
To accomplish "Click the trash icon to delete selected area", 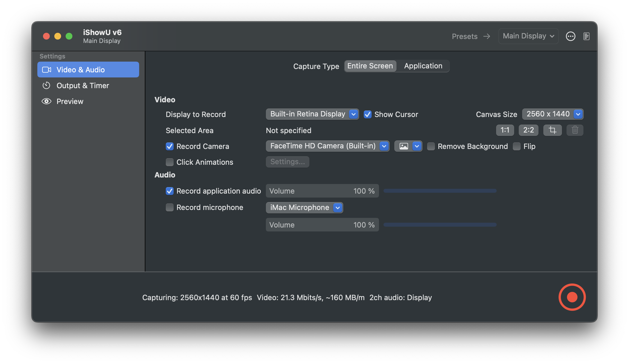I will coord(575,130).
